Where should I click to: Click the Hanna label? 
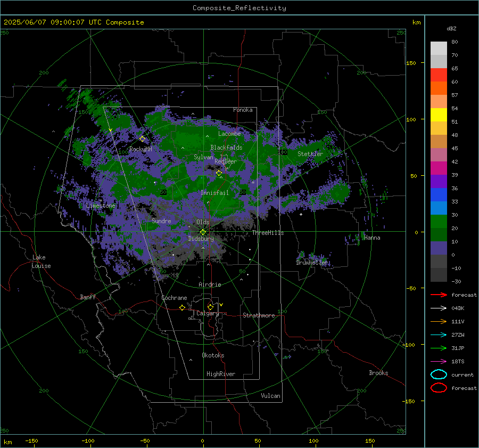tap(372, 238)
